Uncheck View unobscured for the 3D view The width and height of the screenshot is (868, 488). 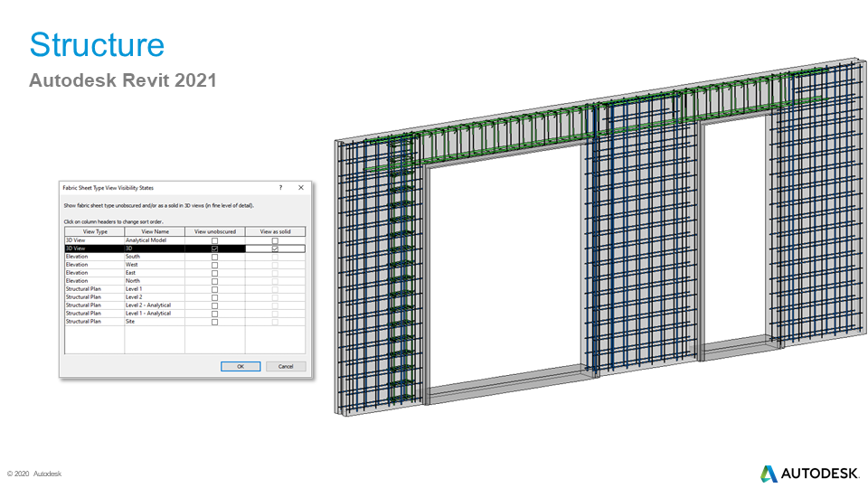point(214,249)
